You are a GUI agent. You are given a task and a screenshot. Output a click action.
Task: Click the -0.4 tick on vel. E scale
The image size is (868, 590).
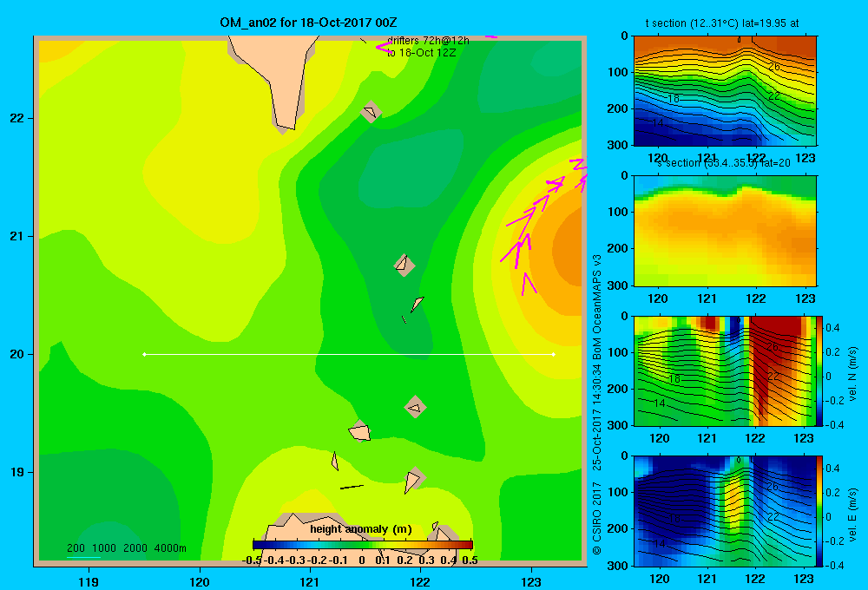(833, 565)
